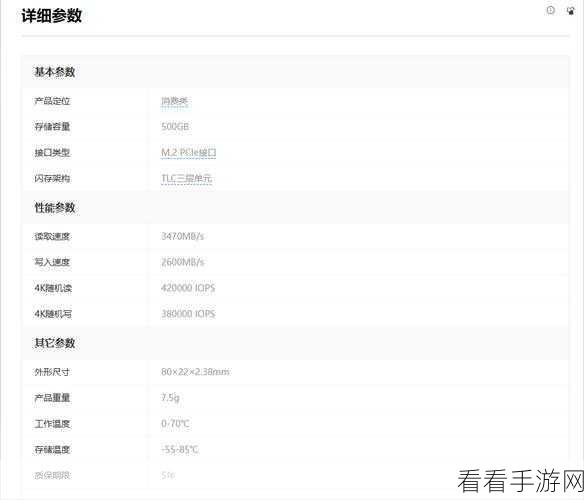Click the 工作温度 row label
Viewport: 584px width, 500px height.
52,424
